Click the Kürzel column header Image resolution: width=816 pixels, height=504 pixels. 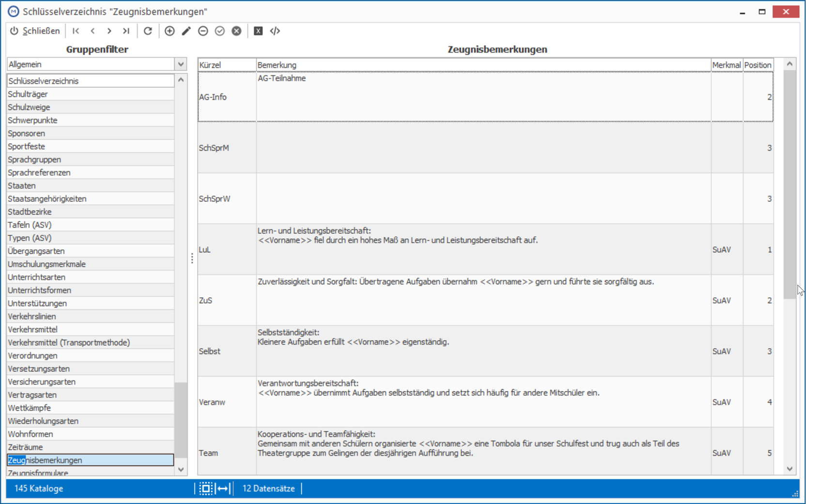(227, 65)
